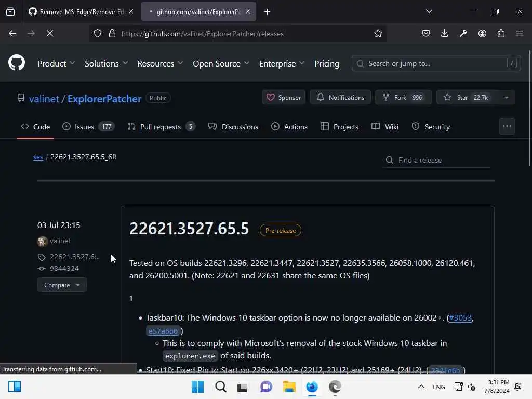Click the Releases breadcrumb link
The height and width of the screenshot is (399, 532).
tap(38, 157)
